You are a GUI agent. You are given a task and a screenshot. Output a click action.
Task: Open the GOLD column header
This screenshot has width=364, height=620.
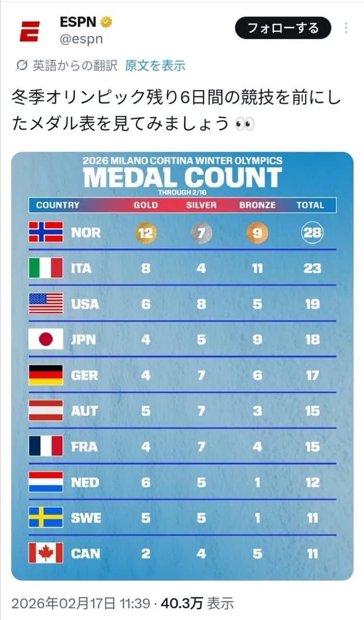[x=146, y=205]
